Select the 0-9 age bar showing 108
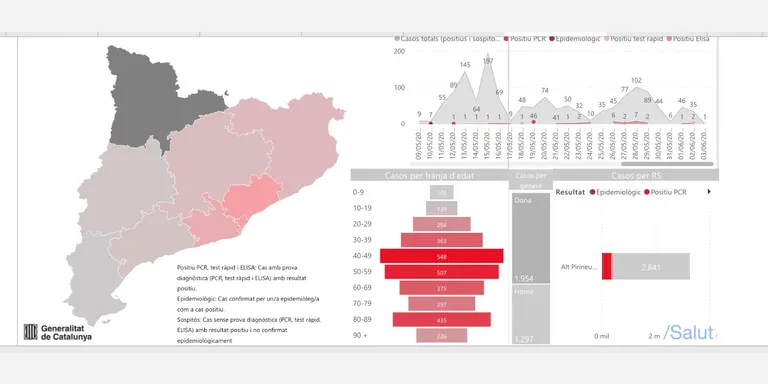The width and height of the screenshot is (768, 384). [x=442, y=192]
